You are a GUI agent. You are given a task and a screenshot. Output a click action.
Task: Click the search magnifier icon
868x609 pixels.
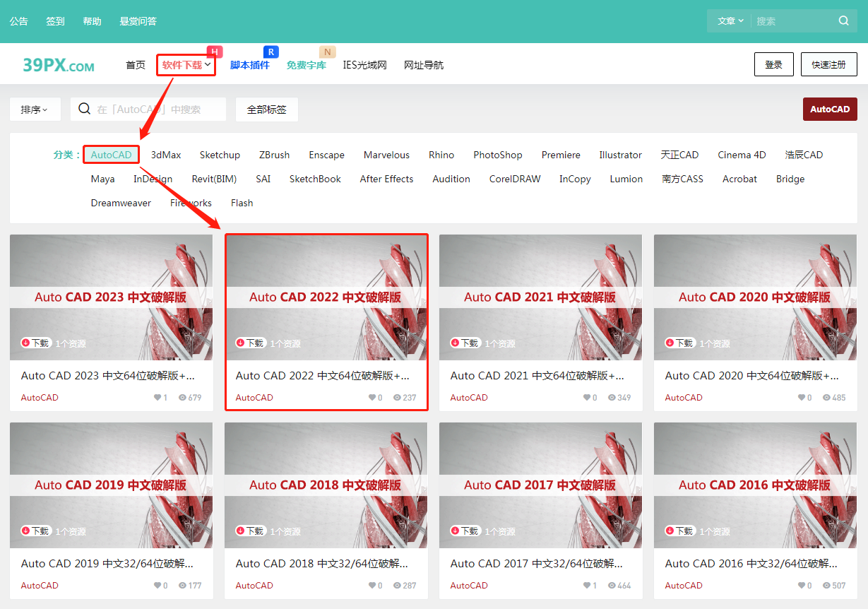pyautogui.click(x=843, y=20)
